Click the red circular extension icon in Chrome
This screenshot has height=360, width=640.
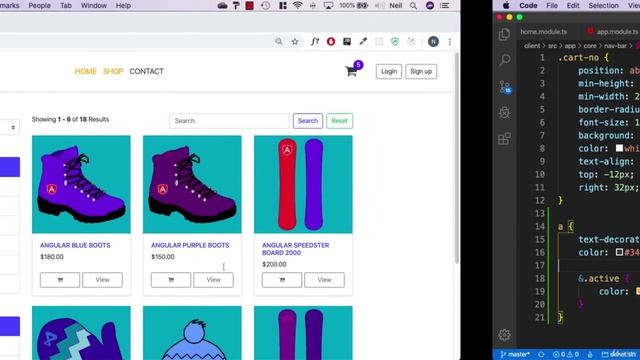coord(331,41)
